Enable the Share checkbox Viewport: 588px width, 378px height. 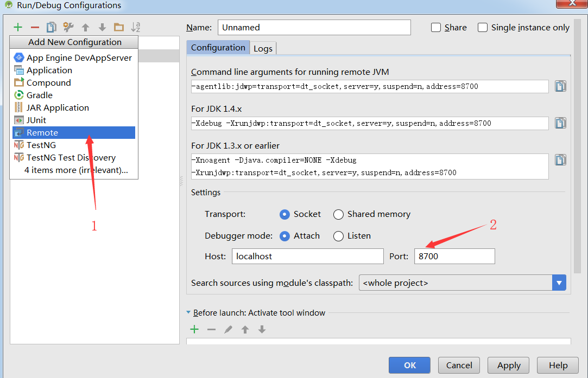click(436, 27)
